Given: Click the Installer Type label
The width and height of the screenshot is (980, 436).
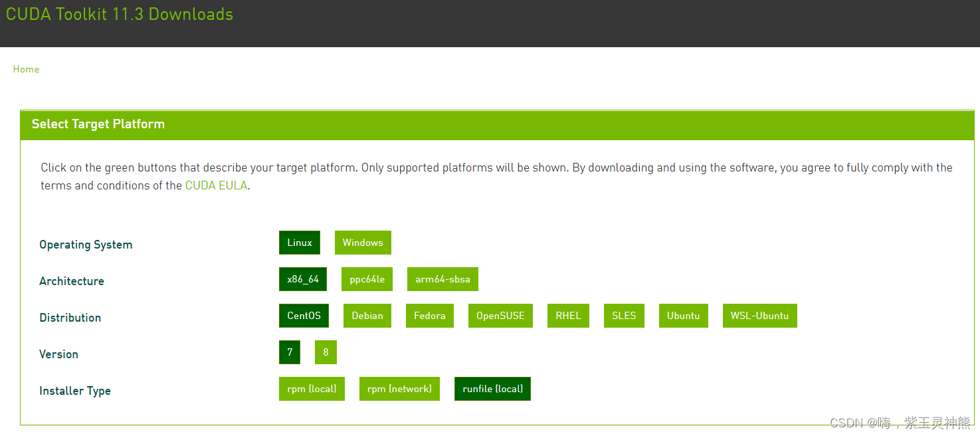Looking at the screenshot, I should [x=75, y=391].
